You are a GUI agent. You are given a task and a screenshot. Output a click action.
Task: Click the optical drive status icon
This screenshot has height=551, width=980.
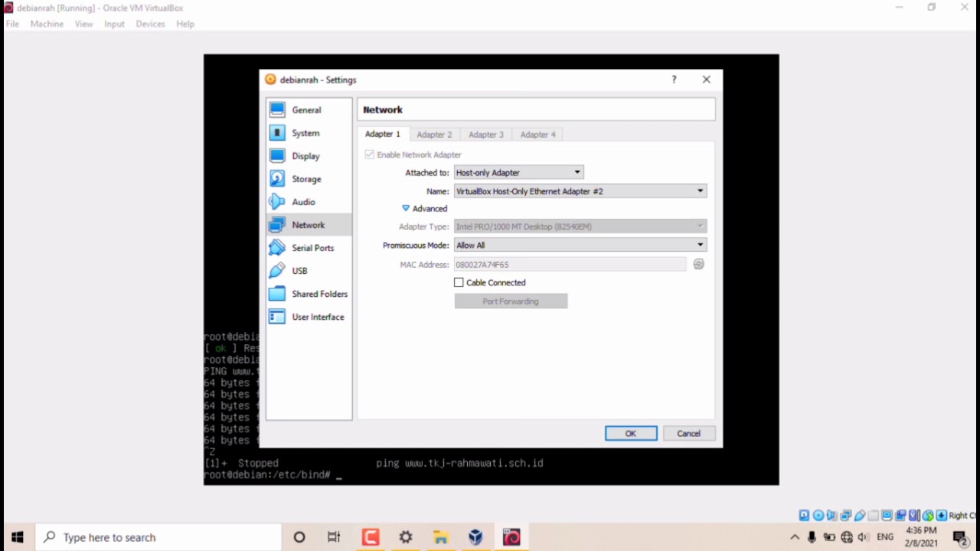[x=818, y=515]
